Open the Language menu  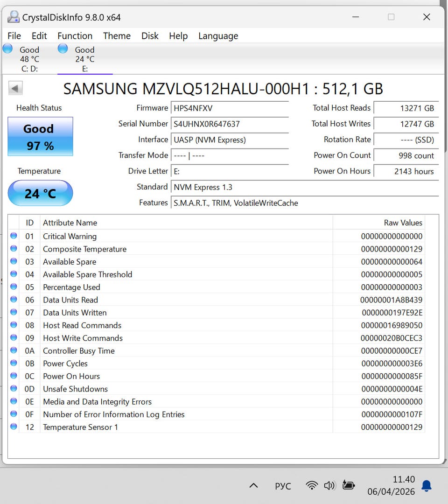pyautogui.click(x=218, y=36)
